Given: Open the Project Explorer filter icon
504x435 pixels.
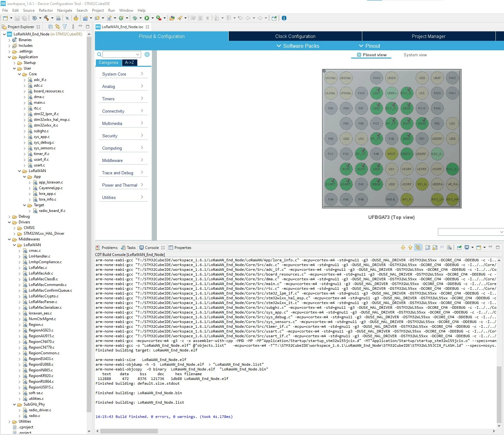Looking at the screenshot, I should tap(65, 27).
